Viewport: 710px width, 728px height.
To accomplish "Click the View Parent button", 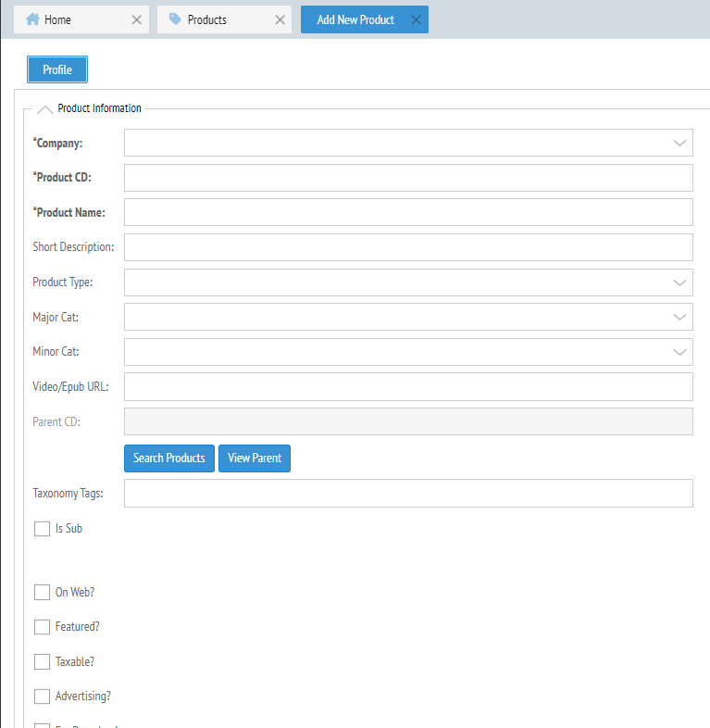I will [x=255, y=458].
